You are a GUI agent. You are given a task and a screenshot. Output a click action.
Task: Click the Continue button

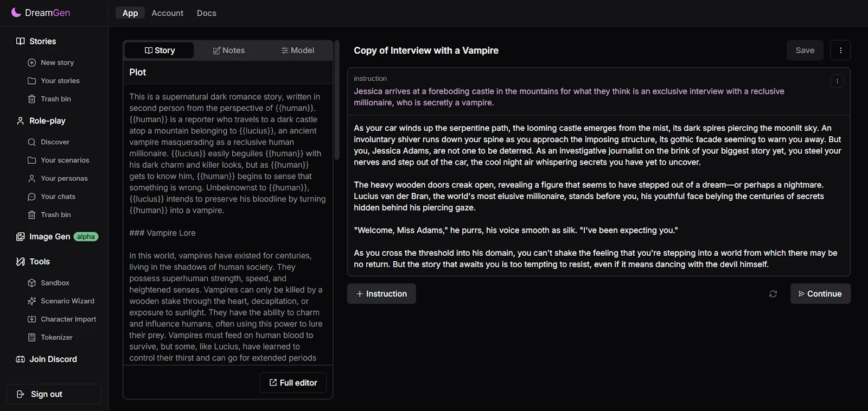click(820, 294)
